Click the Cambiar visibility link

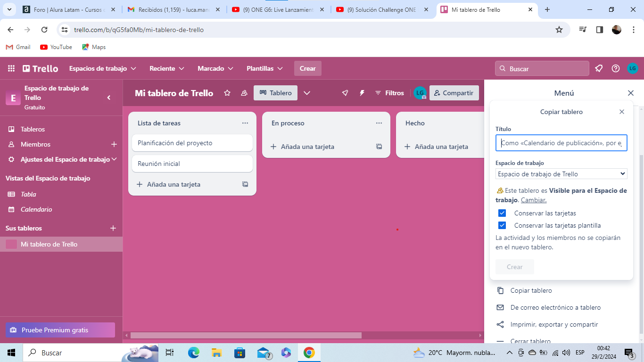coord(534,200)
